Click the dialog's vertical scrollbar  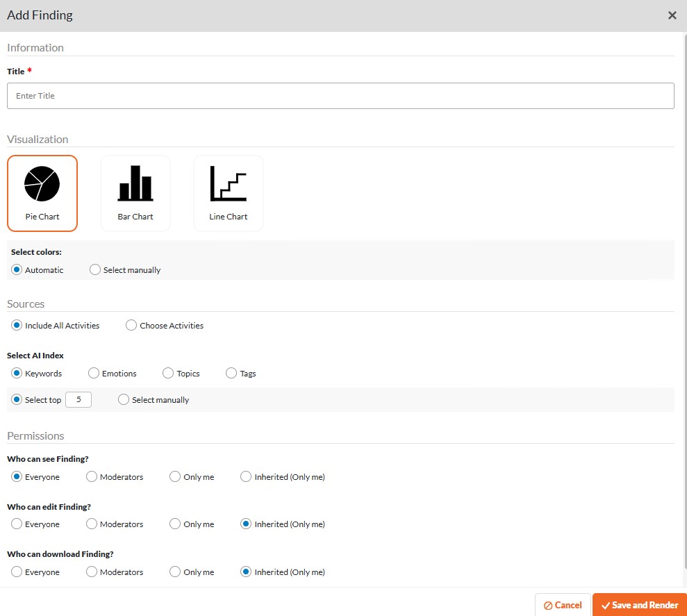(685, 302)
